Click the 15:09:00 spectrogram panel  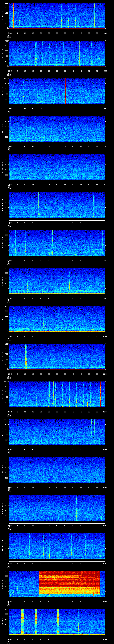pyautogui.click(x=57, y=318)
